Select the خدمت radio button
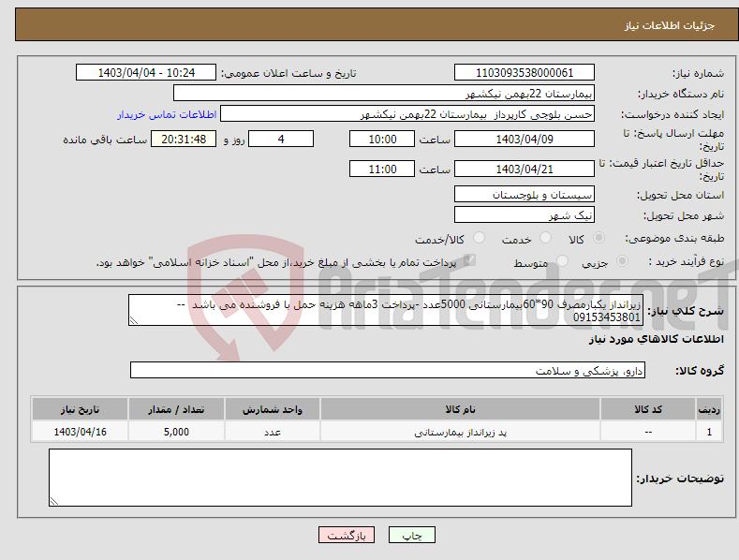 click(545, 238)
